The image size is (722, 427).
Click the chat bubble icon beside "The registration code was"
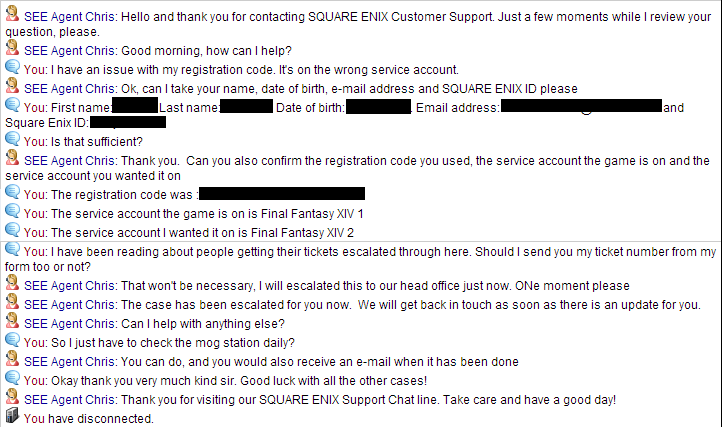click(12, 194)
